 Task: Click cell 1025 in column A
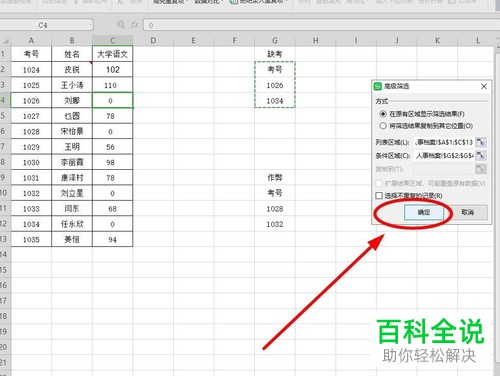[31, 85]
